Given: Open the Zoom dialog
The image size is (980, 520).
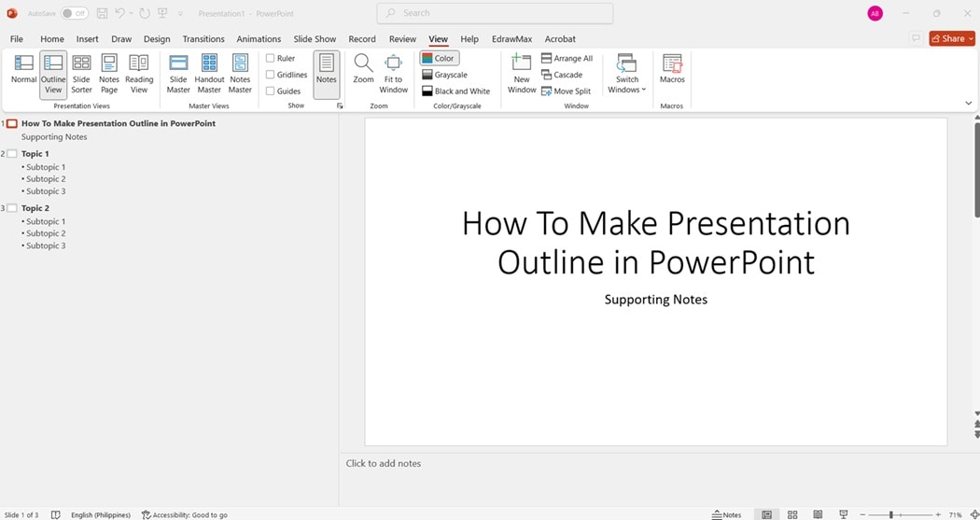Looking at the screenshot, I should 363,70.
